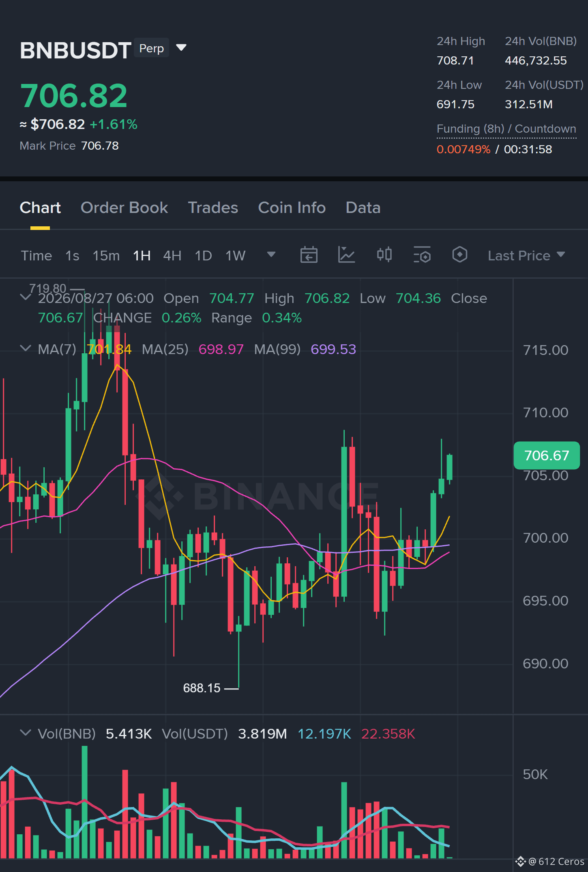Expand more time intervals dropdown arrow
588x872 pixels.
pyautogui.click(x=271, y=254)
